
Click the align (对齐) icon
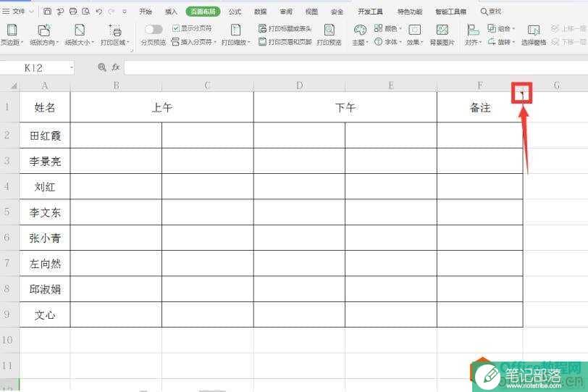(473, 30)
